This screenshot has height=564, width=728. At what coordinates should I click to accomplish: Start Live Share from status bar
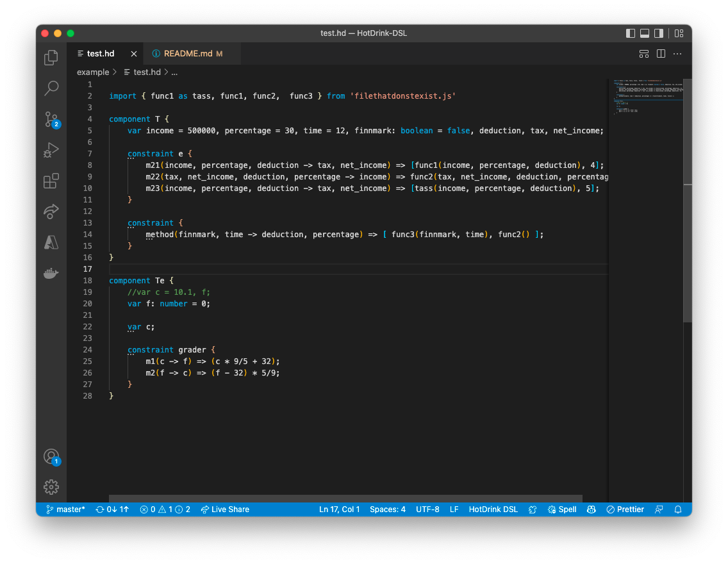click(x=225, y=510)
